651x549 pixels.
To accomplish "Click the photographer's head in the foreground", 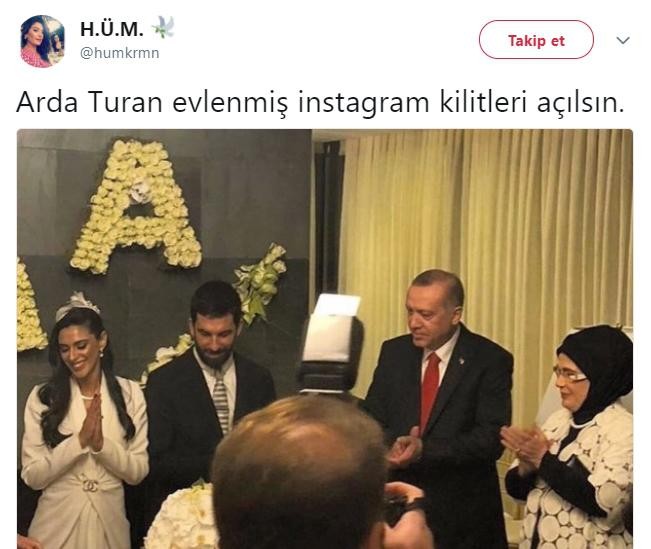I will tap(300, 473).
